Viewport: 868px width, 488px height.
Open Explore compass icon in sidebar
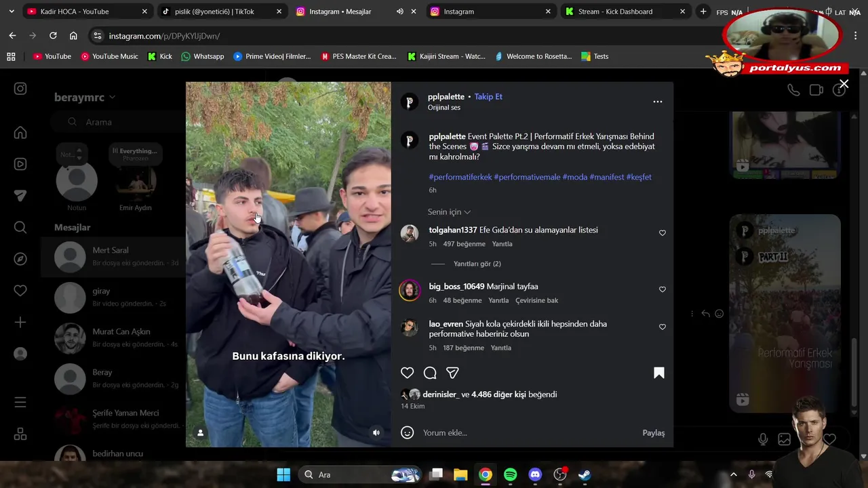pos(20,259)
